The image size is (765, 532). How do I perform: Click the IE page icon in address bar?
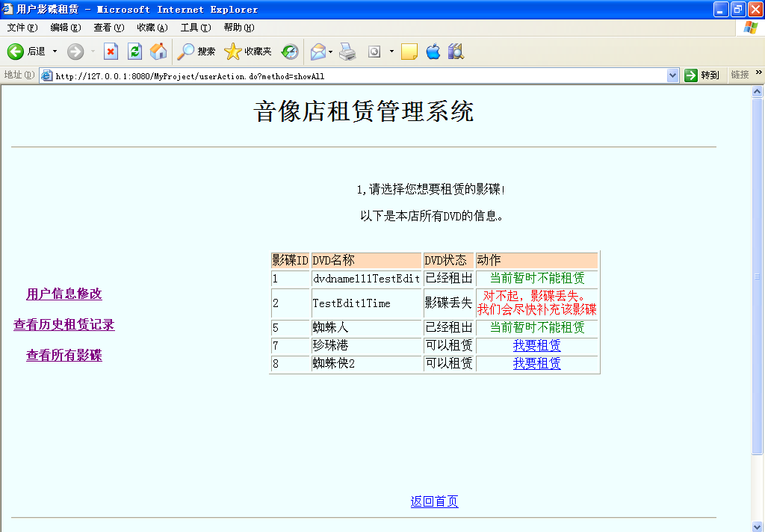(x=47, y=75)
